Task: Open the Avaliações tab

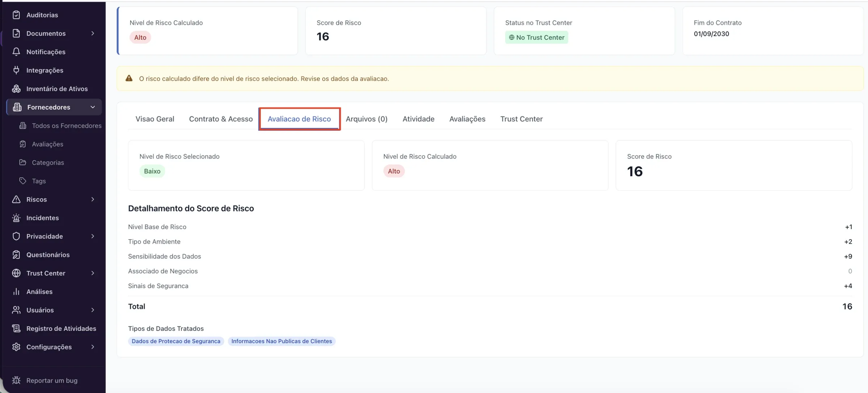Action: [467, 119]
